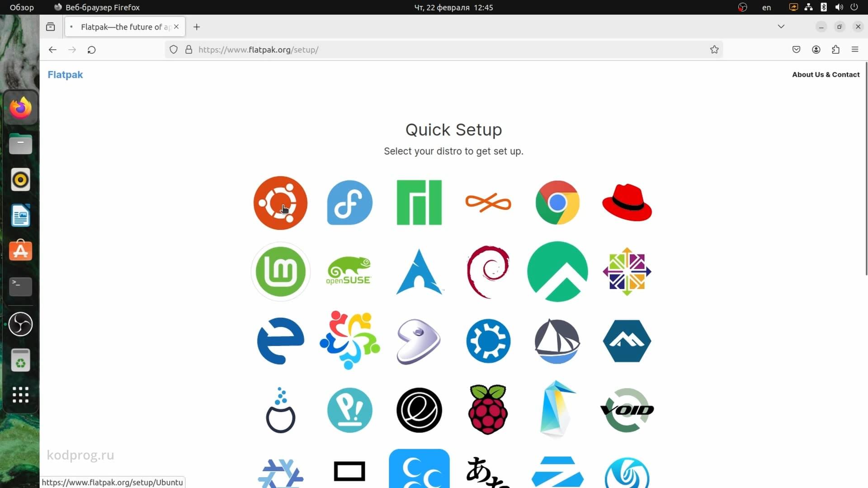Open the openSUSE chameleon logo
Screen dimensions: 868x488
349,271
